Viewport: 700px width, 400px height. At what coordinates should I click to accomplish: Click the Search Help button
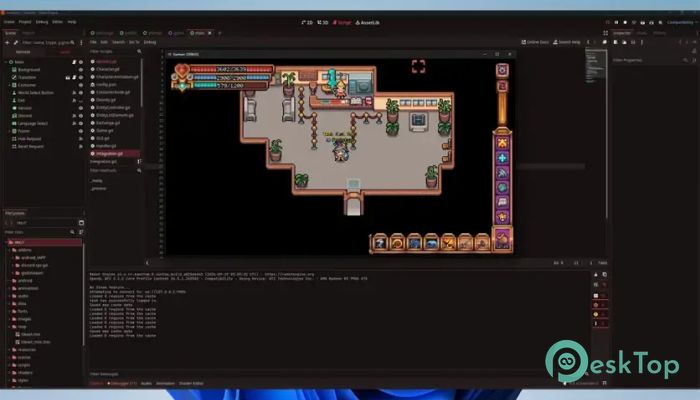pos(567,42)
